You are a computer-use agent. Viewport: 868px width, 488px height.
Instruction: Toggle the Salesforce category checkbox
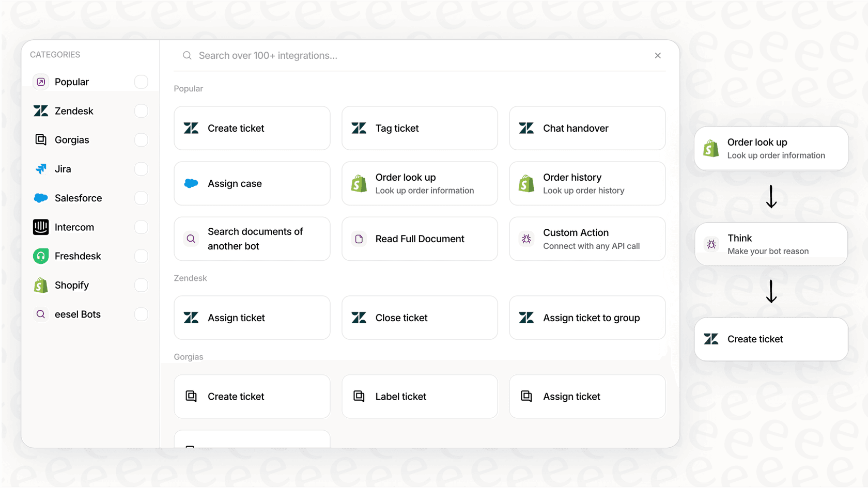pyautogui.click(x=141, y=198)
